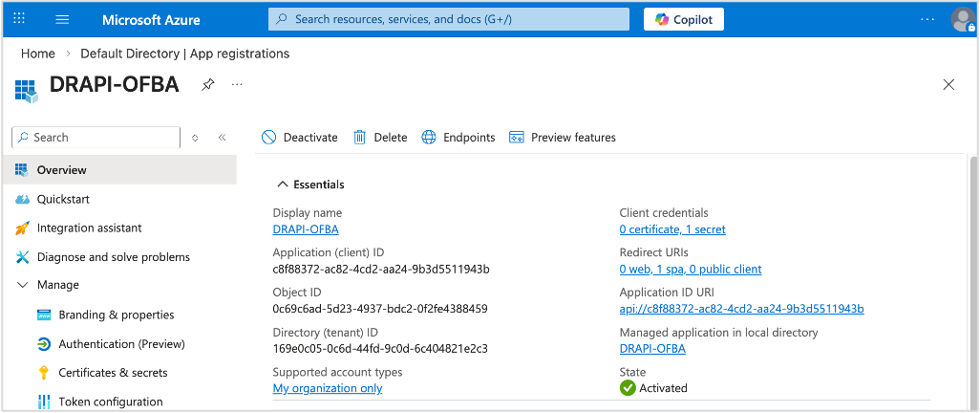Click the Certificates key icon
Screen dimensions: 980x413
[44, 373]
